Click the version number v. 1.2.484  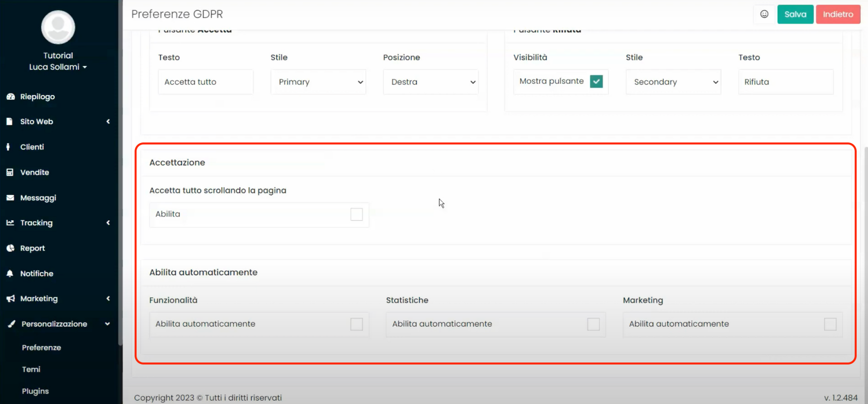coord(841,398)
